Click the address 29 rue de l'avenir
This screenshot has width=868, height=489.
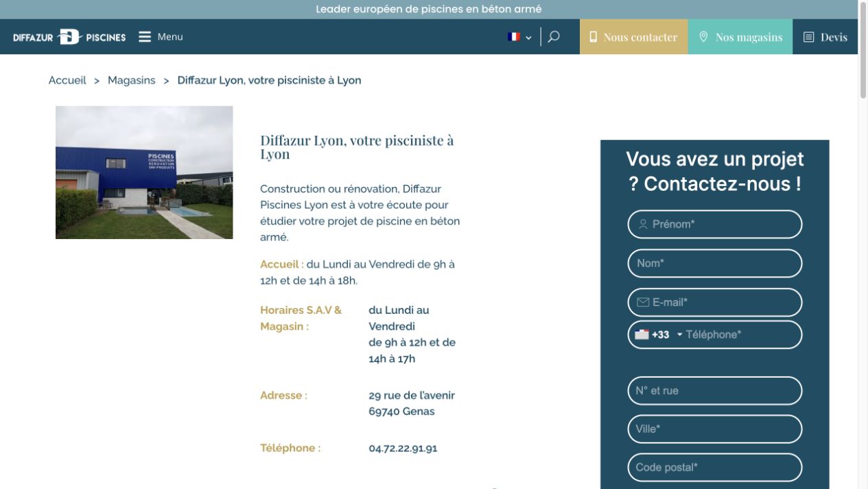coord(412,396)
